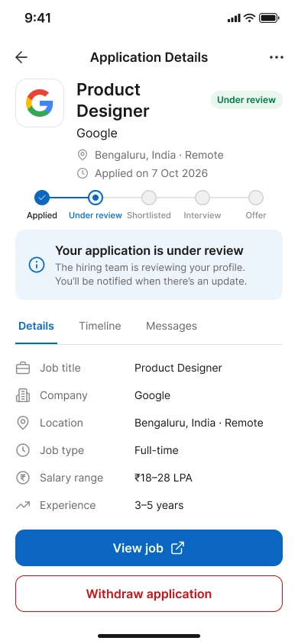The width and height of the screenshot is (298, 644).
Task: Click the View job button
Action: pyautogui.click(x=149, y=548)
